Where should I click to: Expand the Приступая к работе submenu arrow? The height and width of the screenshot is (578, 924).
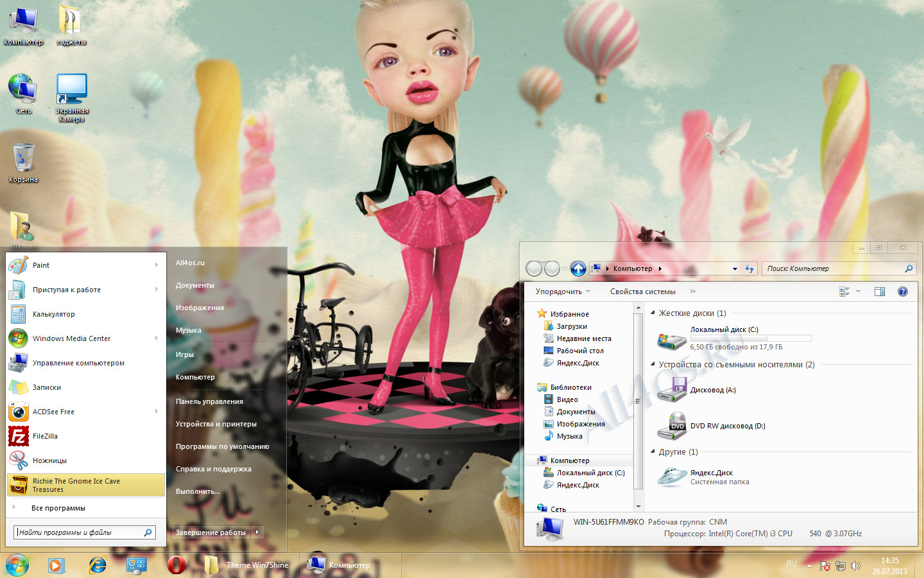[x=156, y=290]
